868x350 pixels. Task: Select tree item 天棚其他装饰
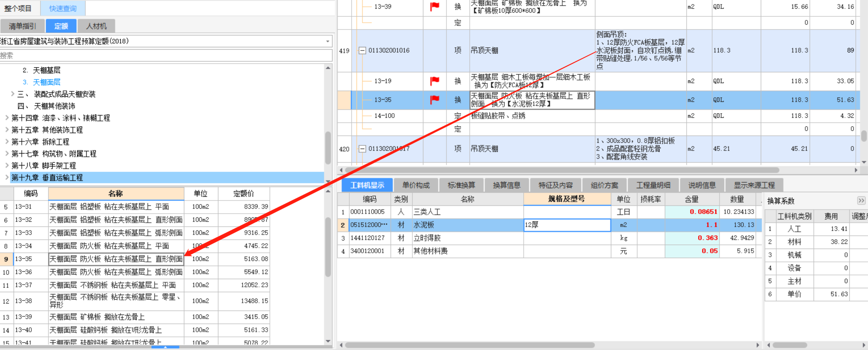[x=55, y=106]
